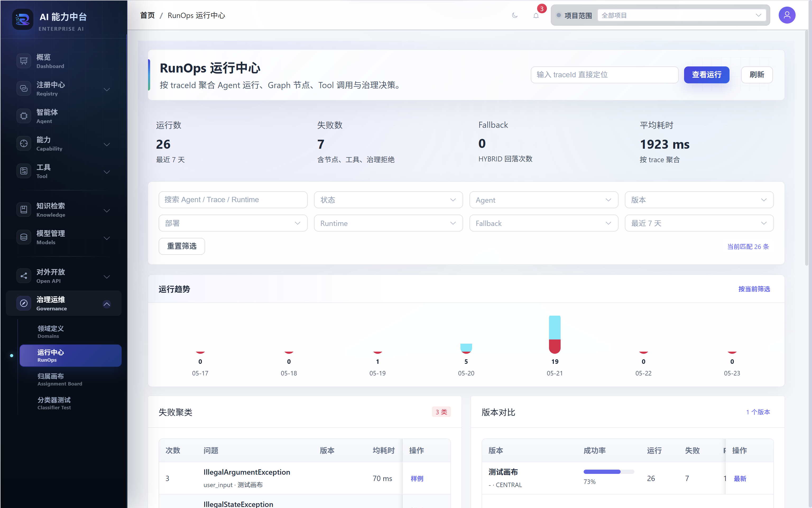
Task: Click the 重置筛选 button
Action: coord(182,246)
